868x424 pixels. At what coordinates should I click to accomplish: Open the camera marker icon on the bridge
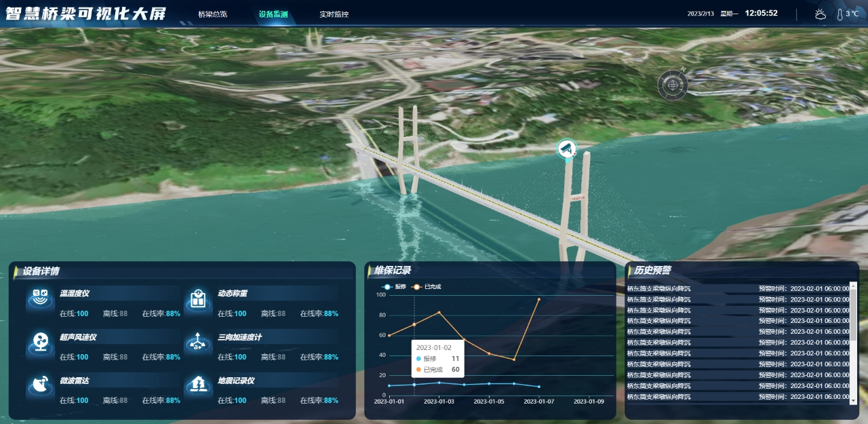pos(566,148)
